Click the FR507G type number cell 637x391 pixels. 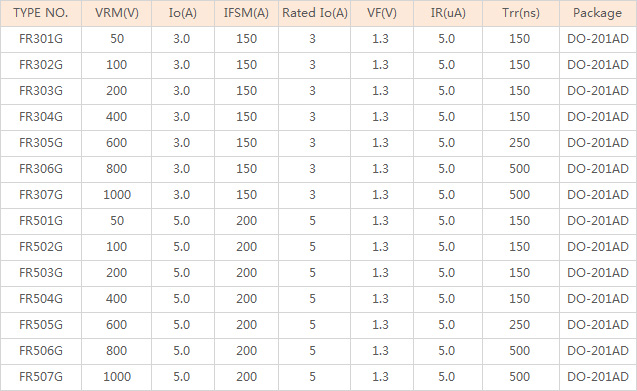(x=41, y=377)
